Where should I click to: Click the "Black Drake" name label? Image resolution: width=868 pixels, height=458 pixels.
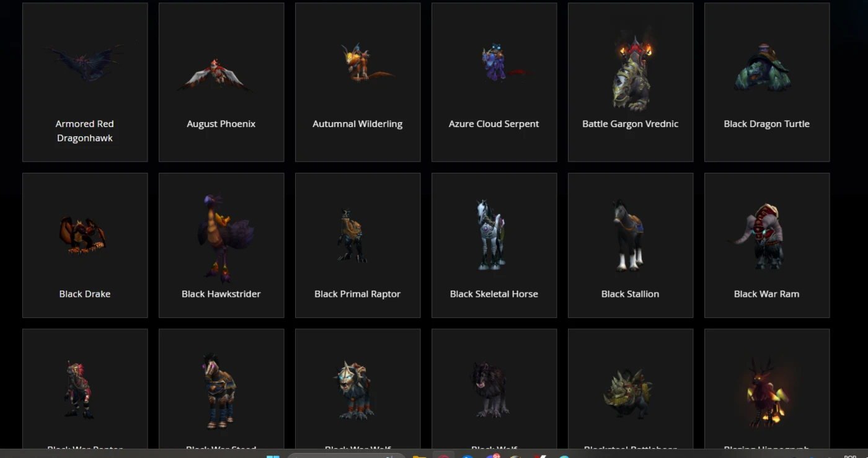click(x=85, y=294)
